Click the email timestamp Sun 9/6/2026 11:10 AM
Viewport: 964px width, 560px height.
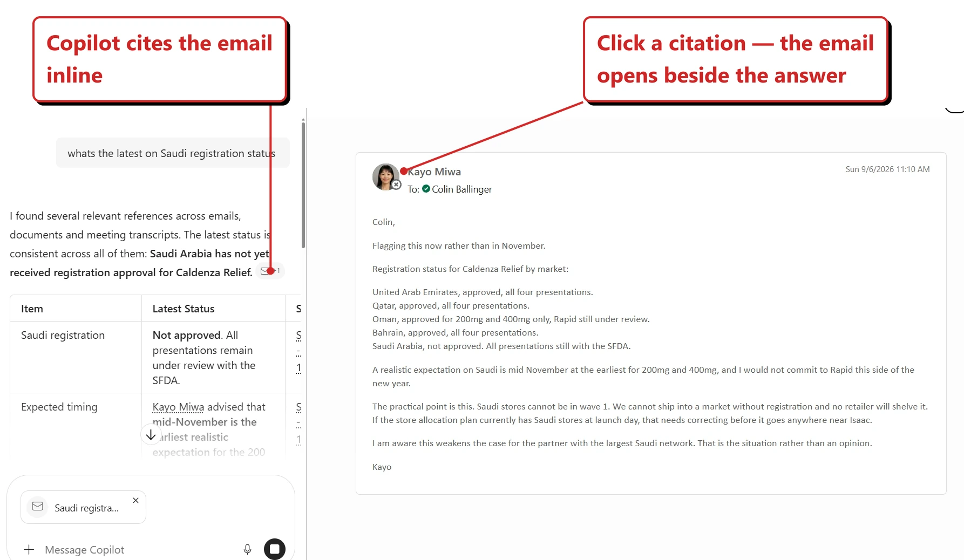click(887, 169)
